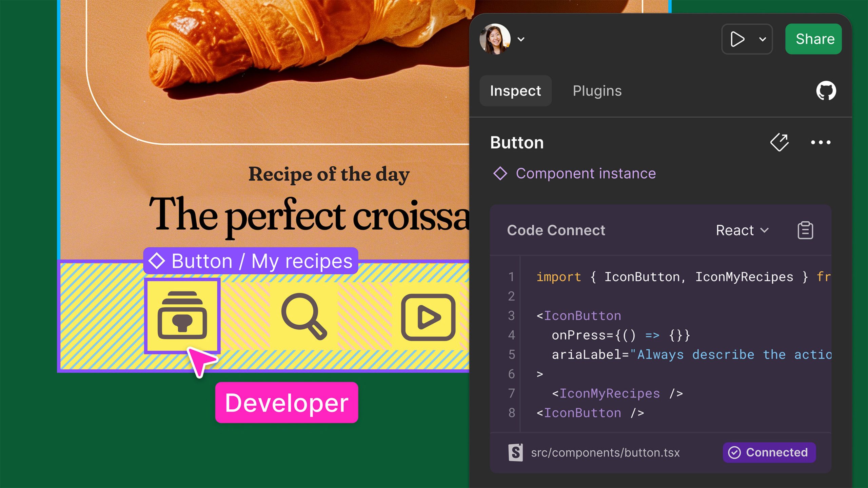The image size is (868, 488).
Task: Click the Developer mode button
Action: 286,402
